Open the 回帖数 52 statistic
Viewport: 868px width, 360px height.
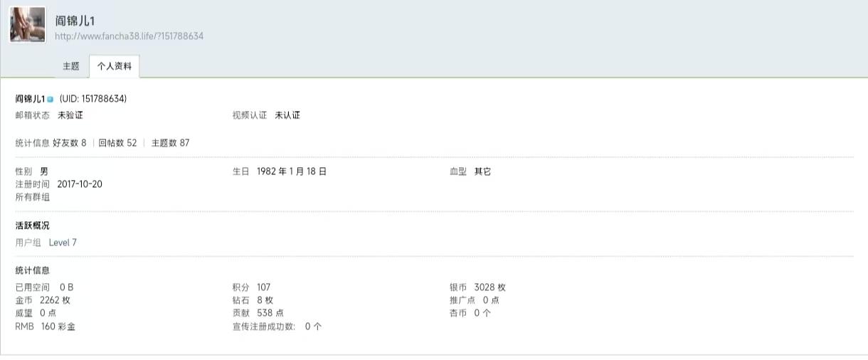117,143
